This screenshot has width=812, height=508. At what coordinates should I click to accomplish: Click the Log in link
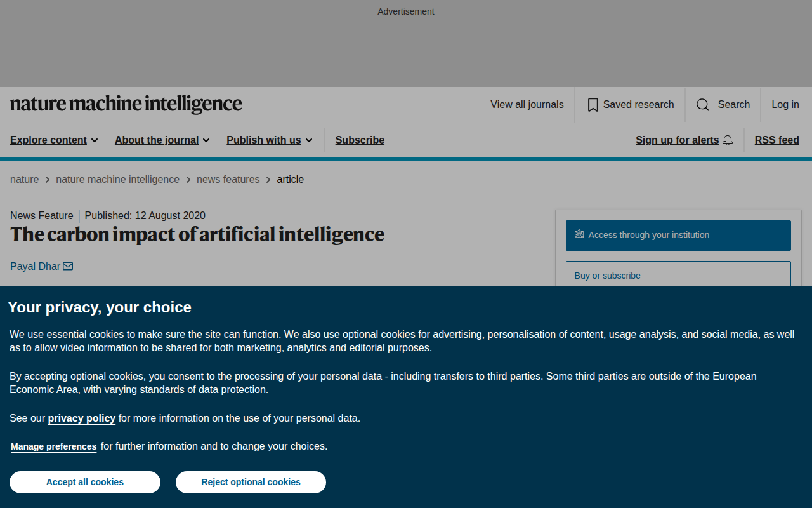pyautogui.click(x=785, y=105)
